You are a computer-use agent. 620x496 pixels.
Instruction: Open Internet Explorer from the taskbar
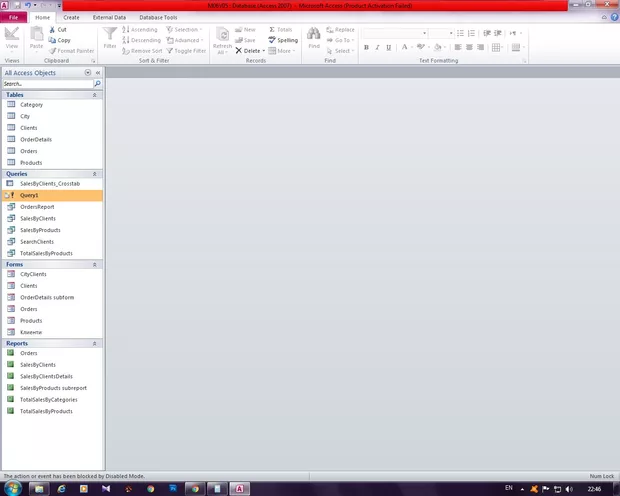click(62, 489)
